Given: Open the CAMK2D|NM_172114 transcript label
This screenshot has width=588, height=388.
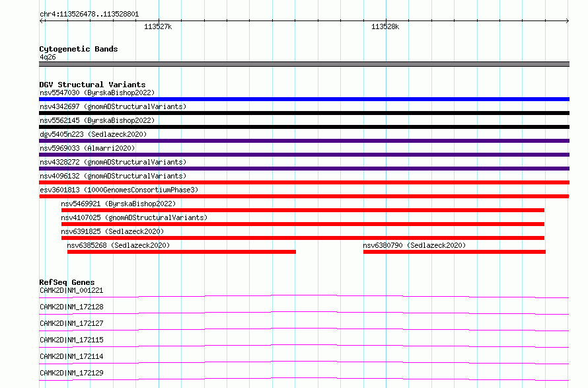Looking at the screenshot, I should coord(71,356).
